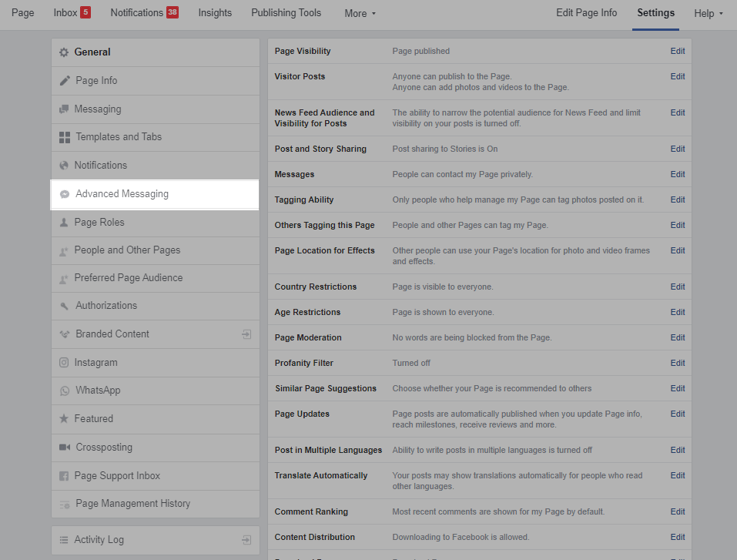Select the Settings tab
The height and width of the screenshot is (560, 737).
[655, 12]
